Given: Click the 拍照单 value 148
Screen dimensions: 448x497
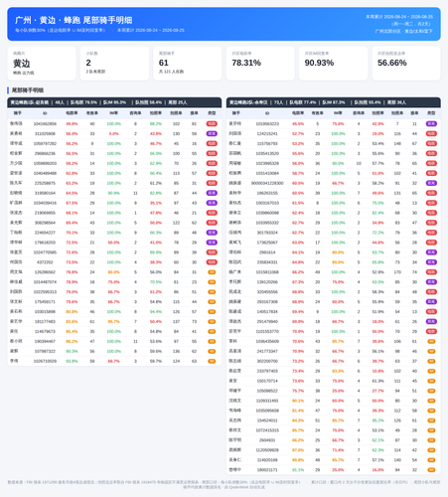Looking at the screenshot, I should [x=397, y=144].
